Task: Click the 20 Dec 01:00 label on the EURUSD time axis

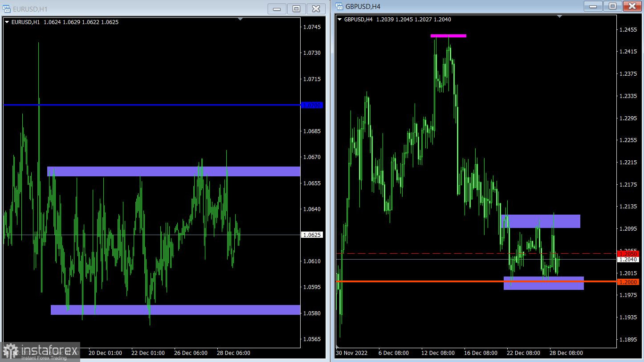Action: click(x=105, y=353)
